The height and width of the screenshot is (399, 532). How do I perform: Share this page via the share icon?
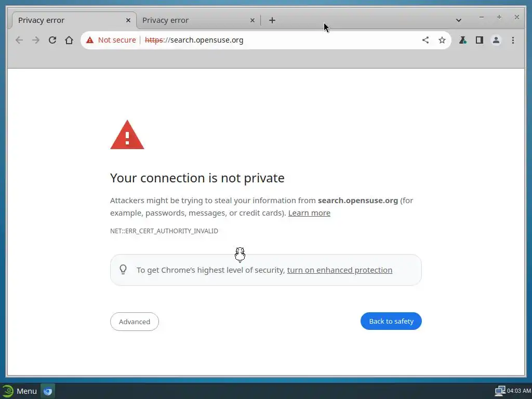(425, 40)
